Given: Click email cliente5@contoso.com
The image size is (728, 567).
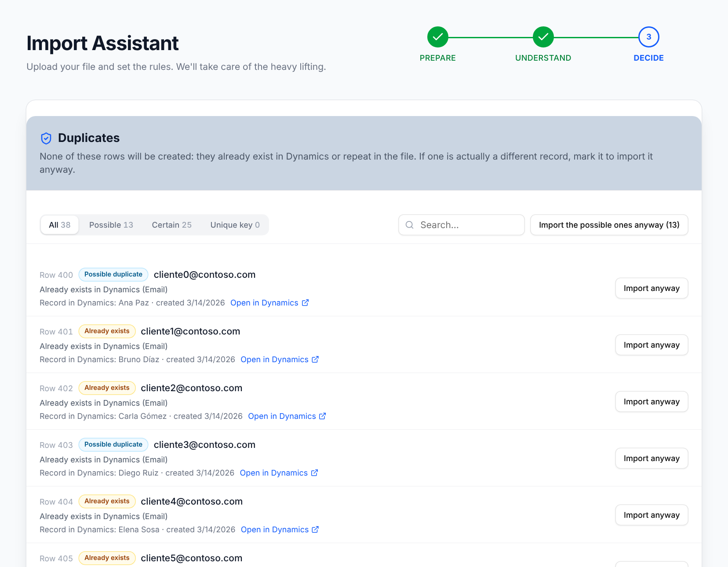Looking at the screenshot, I should (x=192, y=558).
